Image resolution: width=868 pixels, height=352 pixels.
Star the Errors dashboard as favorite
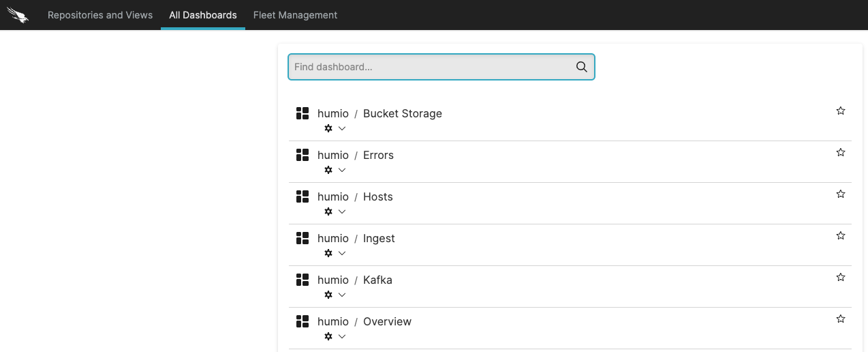point(841,152)
